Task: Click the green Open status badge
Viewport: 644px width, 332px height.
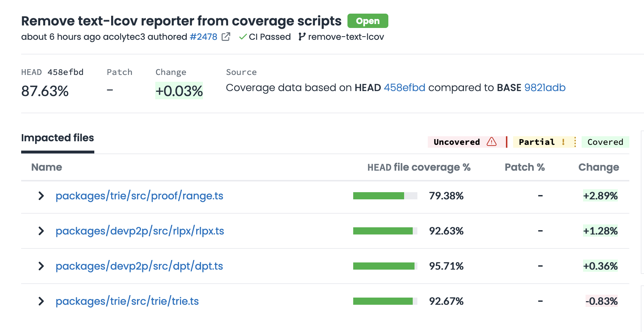Action: (x=368, y=21)
